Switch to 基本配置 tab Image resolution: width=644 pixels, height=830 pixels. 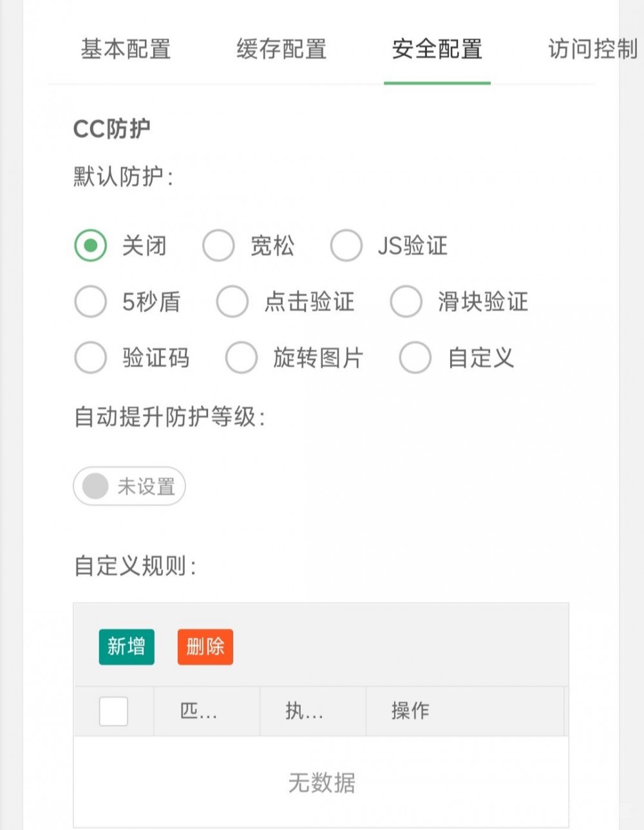tap(126, 50)
